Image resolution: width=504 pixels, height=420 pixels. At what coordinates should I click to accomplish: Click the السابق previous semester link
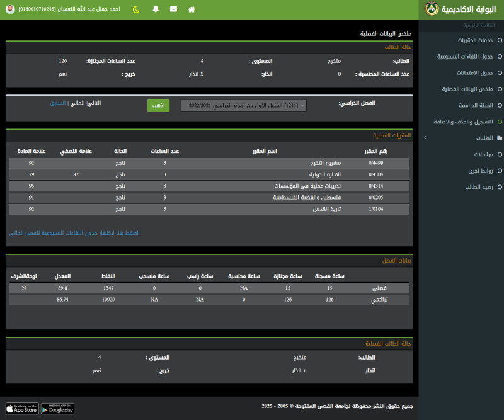click(57, 102)
